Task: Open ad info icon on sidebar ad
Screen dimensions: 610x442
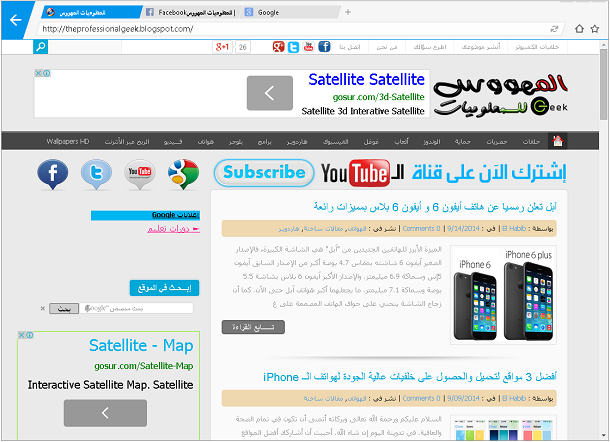Action: (30, 335)
